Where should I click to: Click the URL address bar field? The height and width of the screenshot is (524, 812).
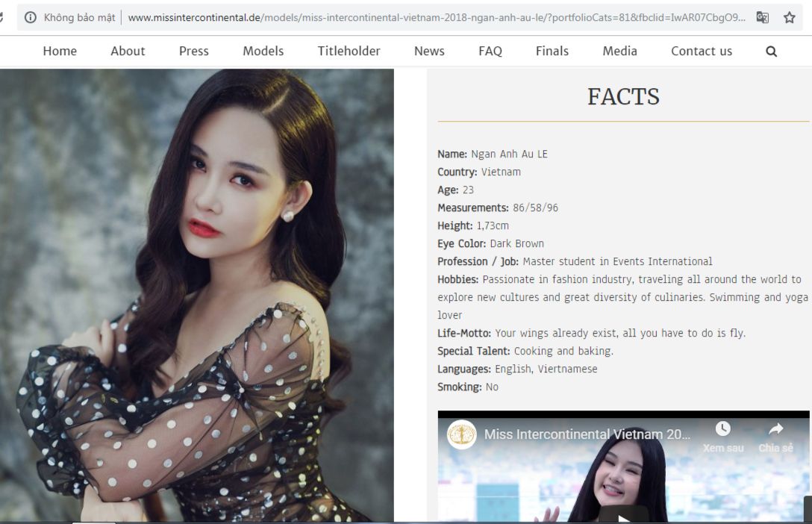click(x=433, y=17)
